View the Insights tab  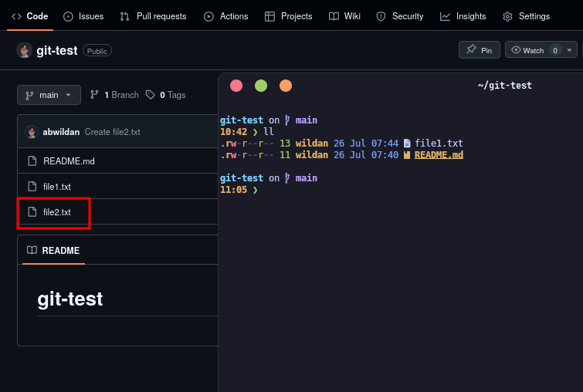463,16
